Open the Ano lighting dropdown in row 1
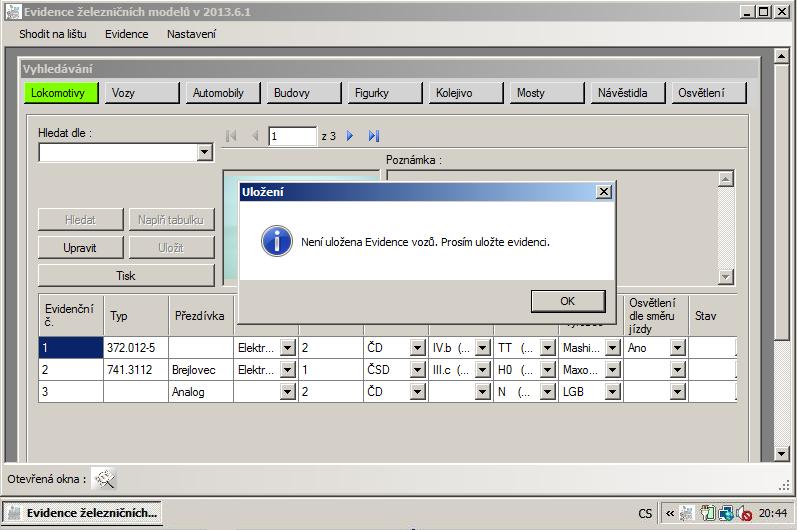Viewport: 797px width, 530px height. tap(677, 348)
